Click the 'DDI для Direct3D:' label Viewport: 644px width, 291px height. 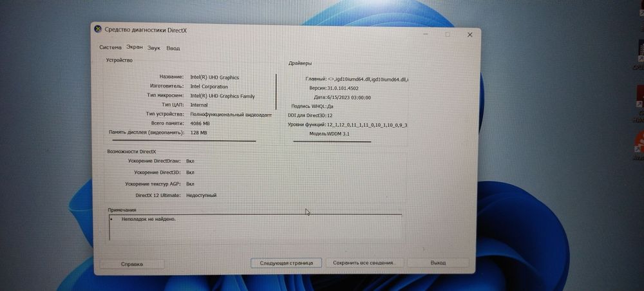(x=307, y=115)
